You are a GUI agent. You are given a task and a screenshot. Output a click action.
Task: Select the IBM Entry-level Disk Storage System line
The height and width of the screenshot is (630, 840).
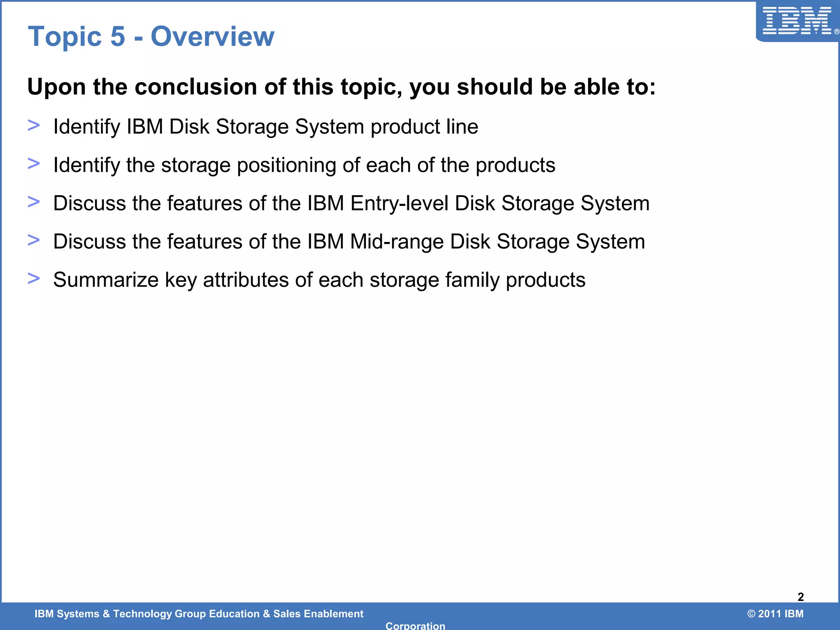pos(352,203)
